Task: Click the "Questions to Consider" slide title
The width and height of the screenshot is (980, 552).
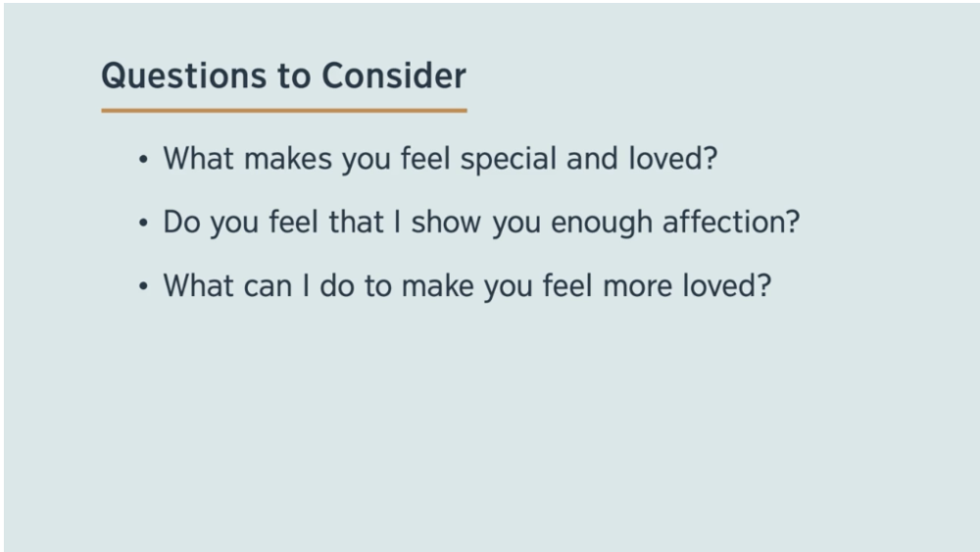Action: (x=283, y=75)
